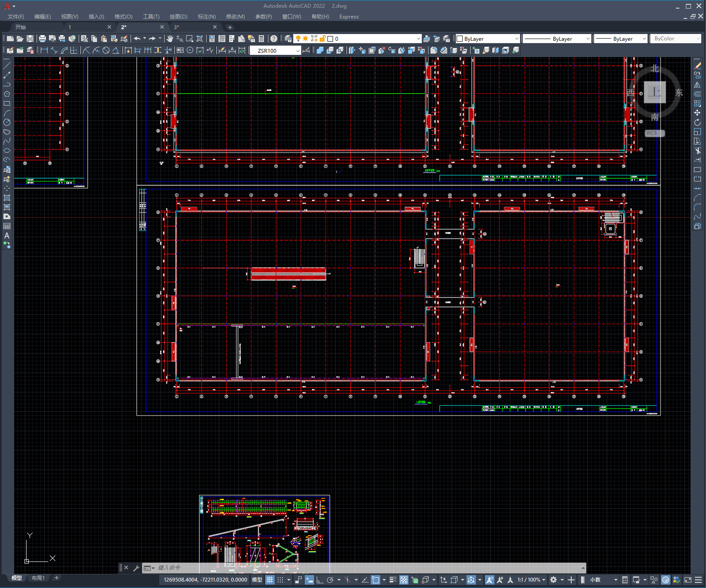The width and height of the screenshot is (706, 588).
Task: Toggle transparency display in the status bar
Action: (404, 580)
